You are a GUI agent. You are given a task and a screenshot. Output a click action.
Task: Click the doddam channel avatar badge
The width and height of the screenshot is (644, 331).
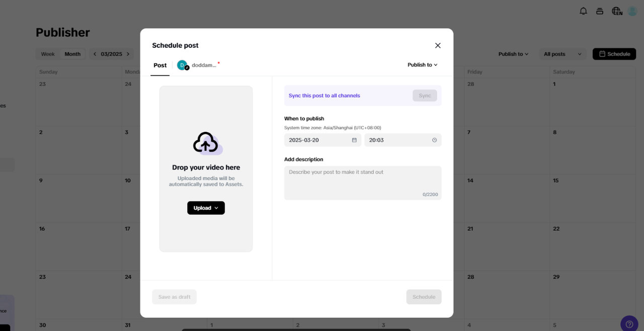tap(182, 65)
